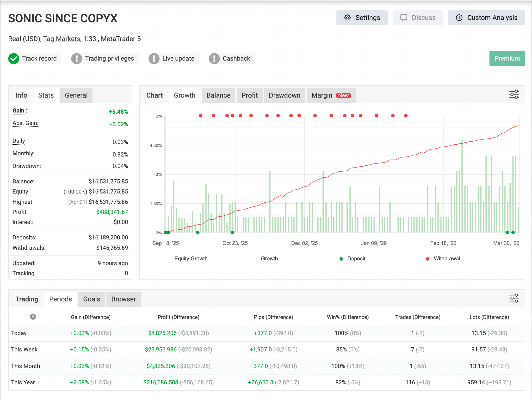Screen dimensions: 532x400
Task: Click the Trading privileges warning icon
Action: coord(76,58)
